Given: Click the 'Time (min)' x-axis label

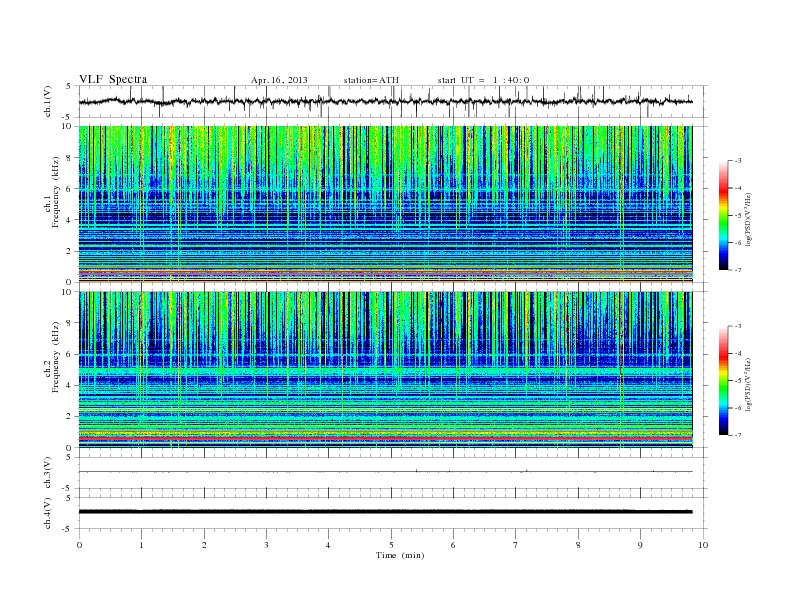Looking at the screenshot, I should [400, 555].
